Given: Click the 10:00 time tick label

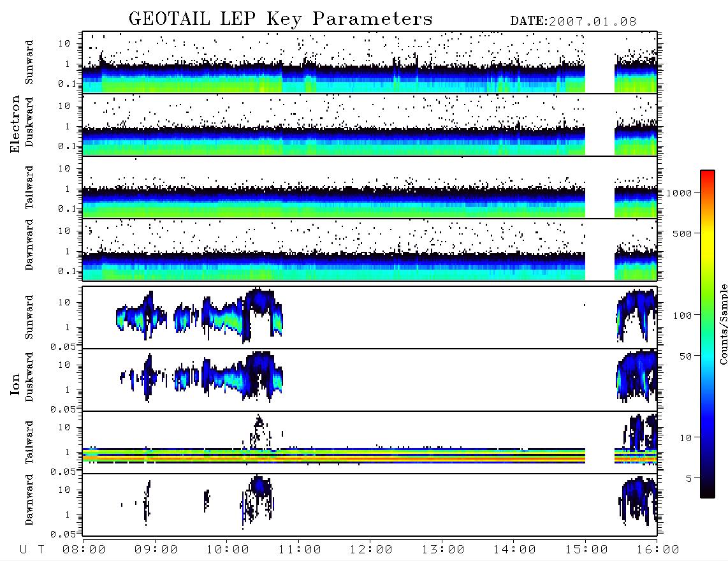Looking at the screenshot, I should 228,550.
